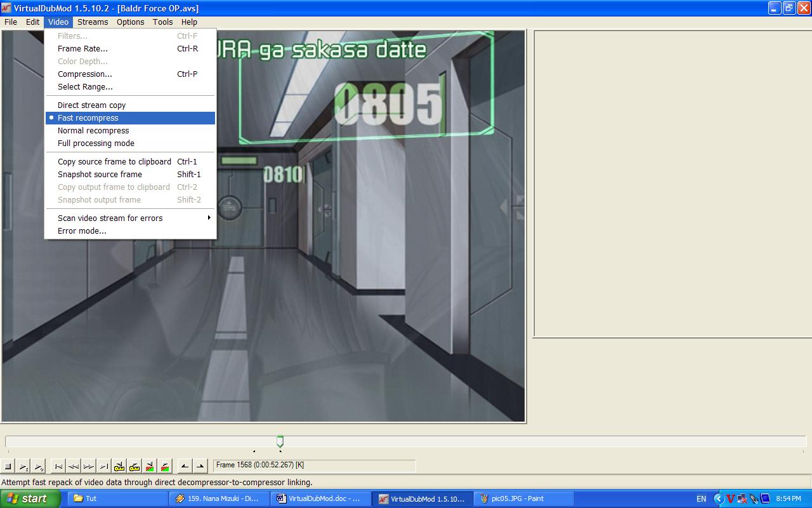Go to next keyframe
The image size is (812, 508).
click(x=134, y=467)
